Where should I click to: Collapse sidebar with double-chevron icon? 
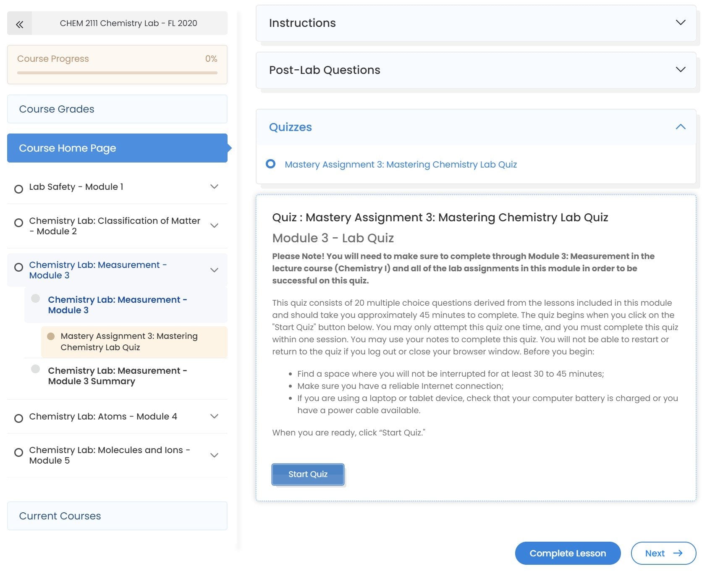point(19,24)
